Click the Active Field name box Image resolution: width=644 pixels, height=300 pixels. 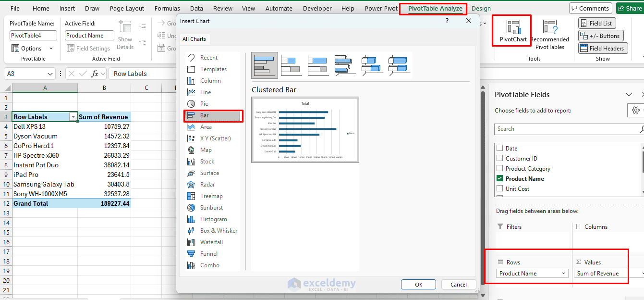(x=89, y=36)
